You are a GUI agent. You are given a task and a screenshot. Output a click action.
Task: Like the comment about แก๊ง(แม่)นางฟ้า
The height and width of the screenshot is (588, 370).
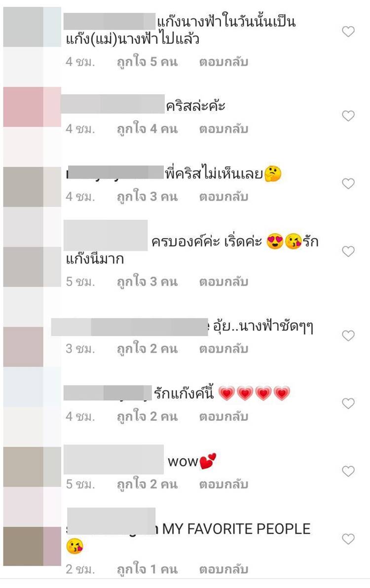coord(348,32)
